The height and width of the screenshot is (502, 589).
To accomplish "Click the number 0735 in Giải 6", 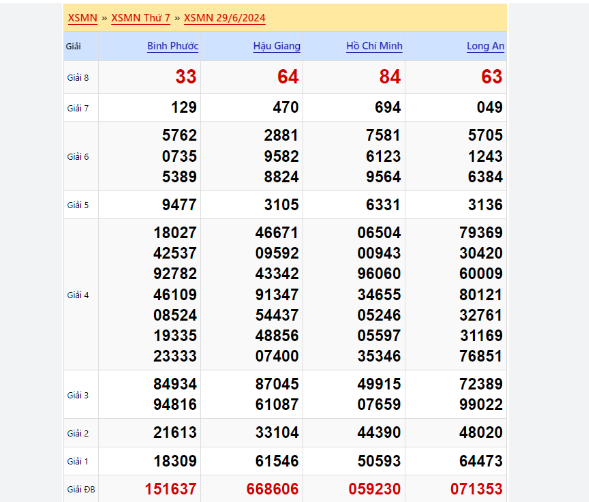I will [x=180, y=156].
